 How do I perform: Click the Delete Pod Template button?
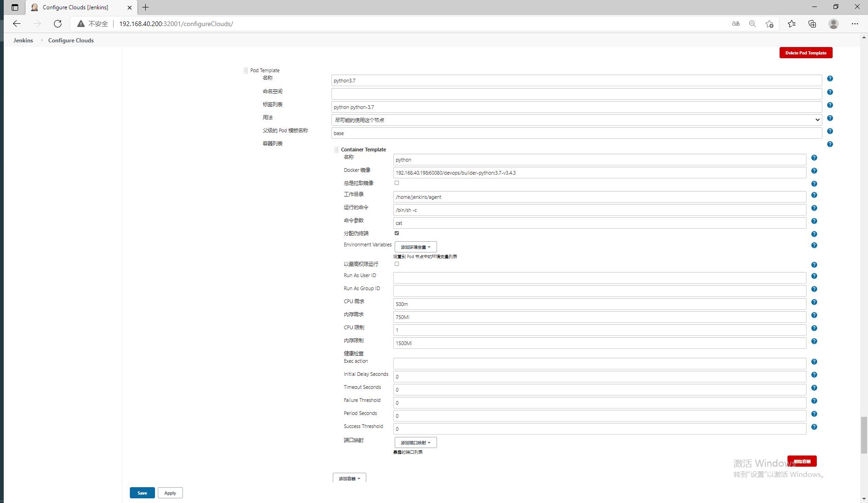tap(806, 53)
